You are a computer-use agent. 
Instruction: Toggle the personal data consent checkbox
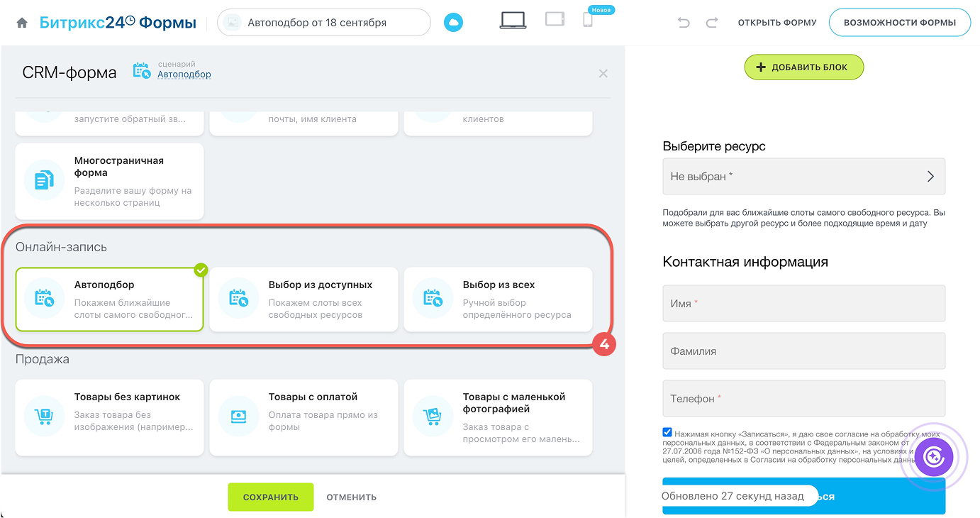point(667,432)
